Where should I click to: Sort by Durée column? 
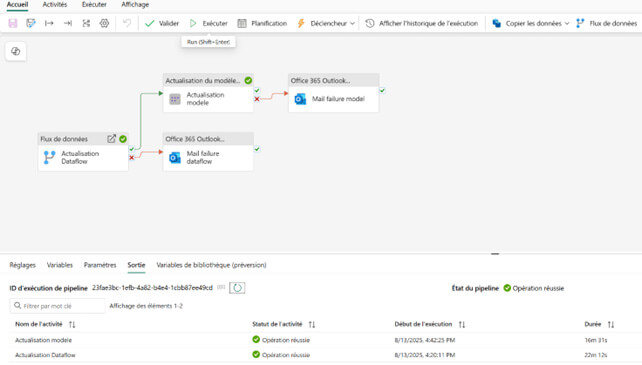[x=611, y=324]
